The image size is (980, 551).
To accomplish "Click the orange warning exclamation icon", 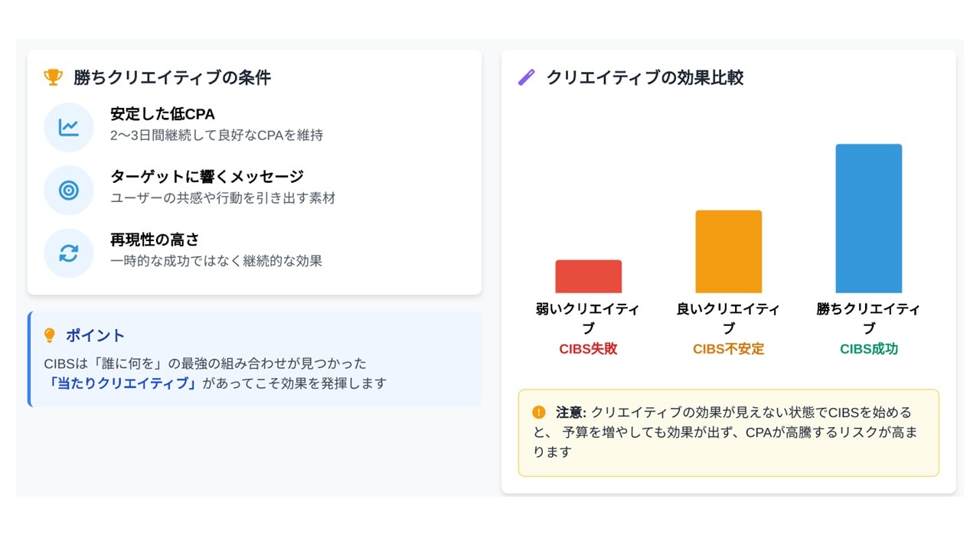I will pos(539,412).
